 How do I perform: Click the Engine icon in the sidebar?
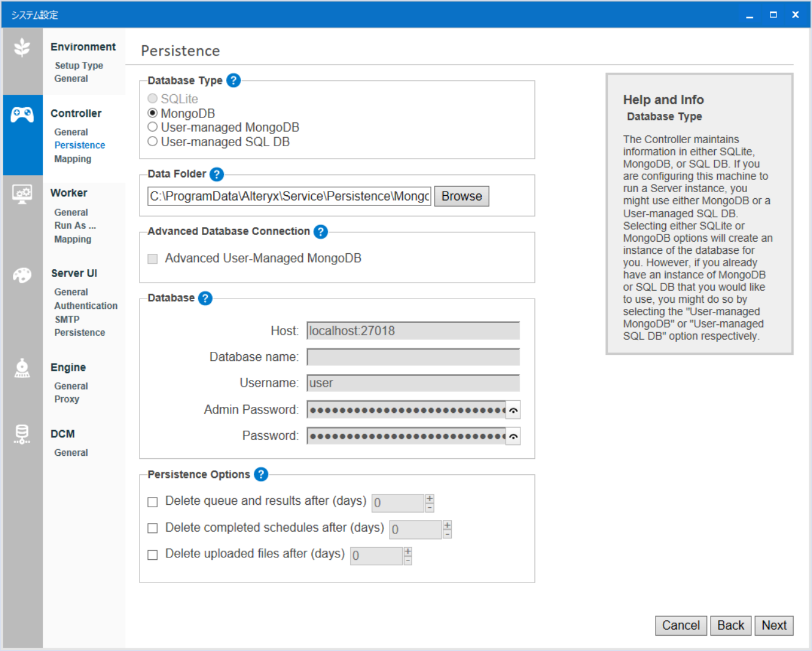point(23,368)
